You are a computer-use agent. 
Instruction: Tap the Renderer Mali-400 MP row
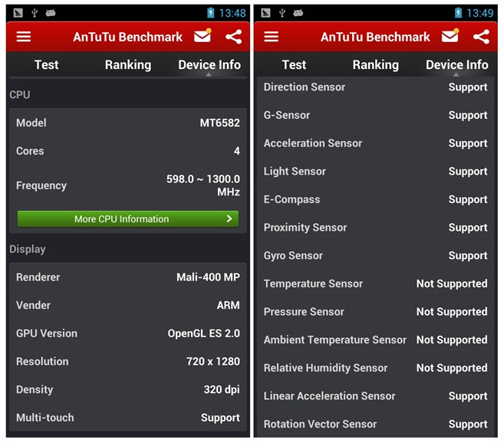coord(128,277)
